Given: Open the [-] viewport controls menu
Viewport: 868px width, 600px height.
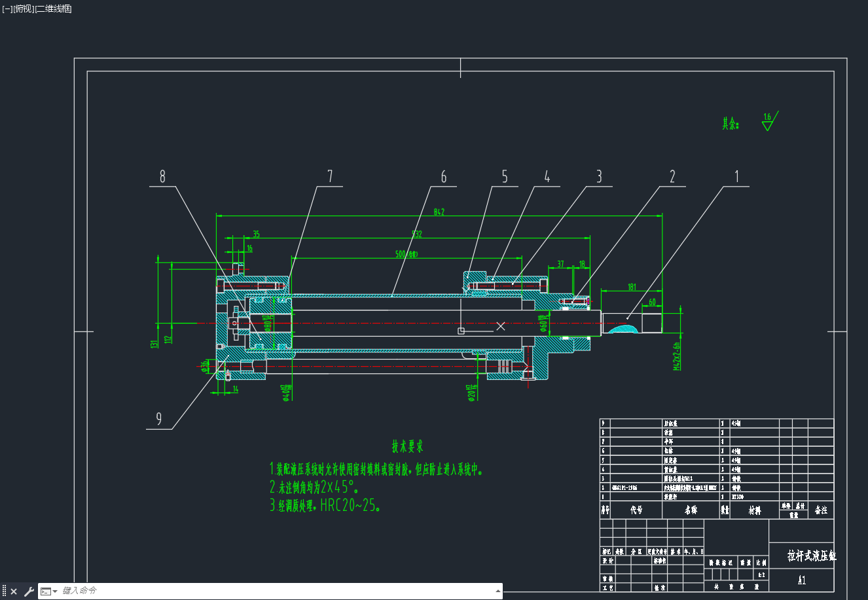Looking at the screenshot, I should point(7,9).
